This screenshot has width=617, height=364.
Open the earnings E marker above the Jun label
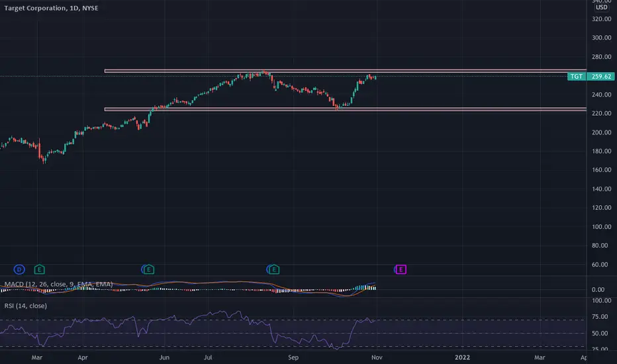(148, 269)
